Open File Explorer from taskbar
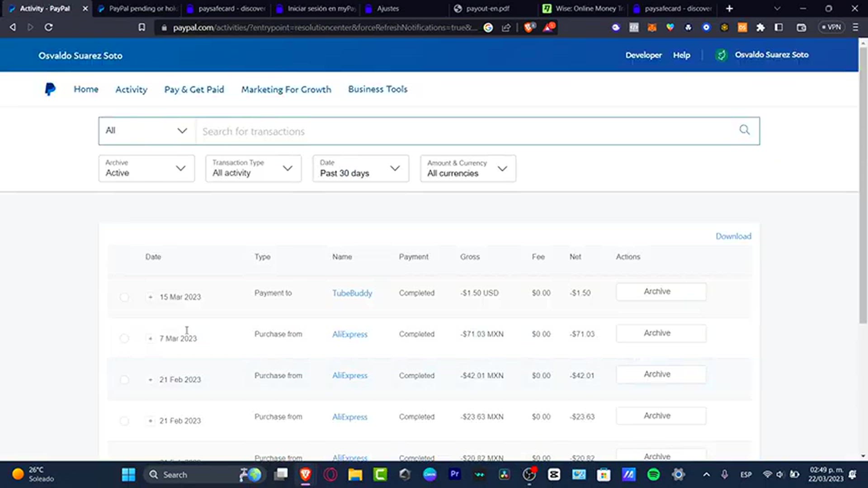The width and height of the screenshot is (868, 488). (x=355, y=474)
